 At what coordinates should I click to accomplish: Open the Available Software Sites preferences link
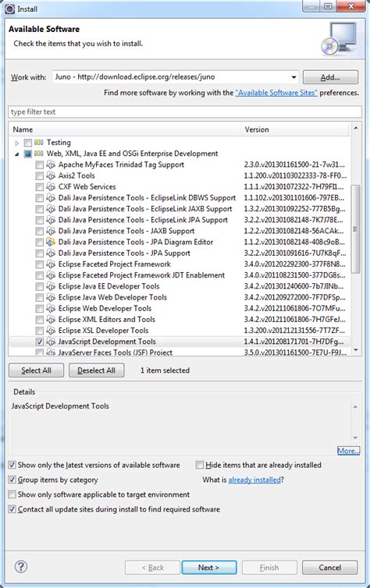click(276, 93)
